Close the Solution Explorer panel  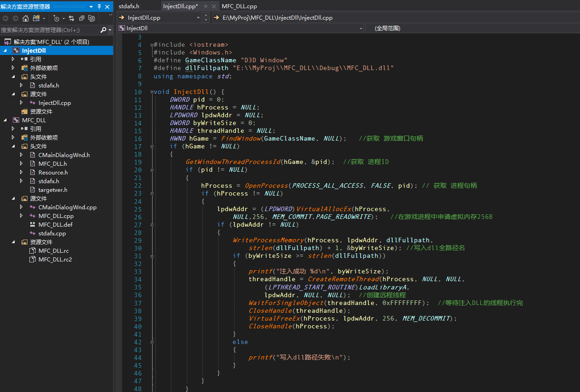(x=108, y=6)
